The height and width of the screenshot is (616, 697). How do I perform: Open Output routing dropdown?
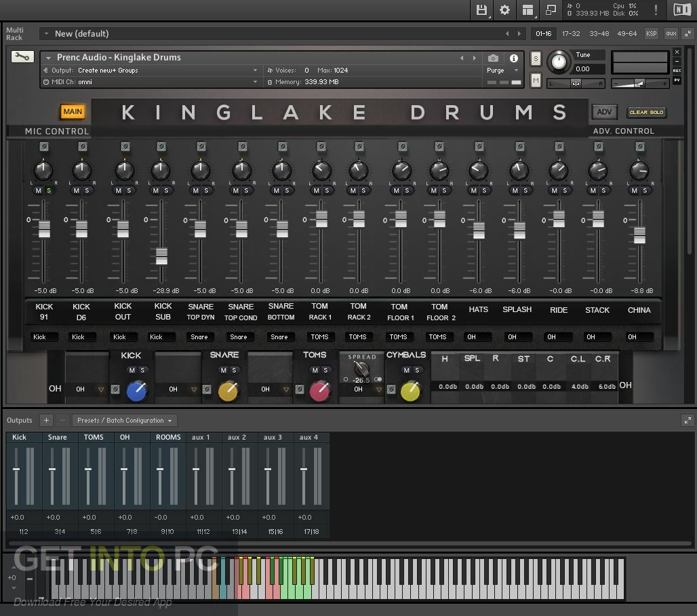[x=151, y=71]
